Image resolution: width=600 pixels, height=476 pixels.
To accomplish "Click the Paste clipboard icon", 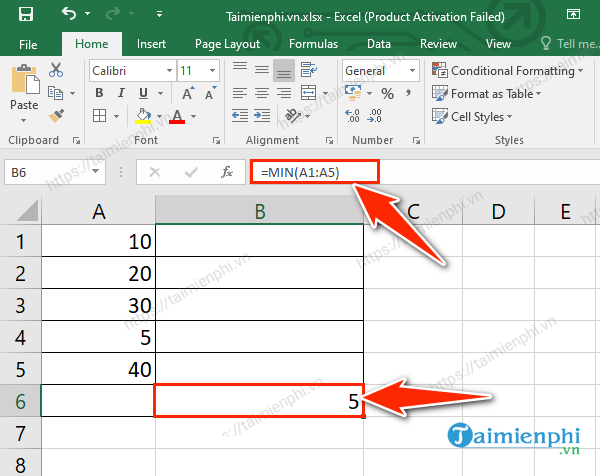I will pos(25,79).
